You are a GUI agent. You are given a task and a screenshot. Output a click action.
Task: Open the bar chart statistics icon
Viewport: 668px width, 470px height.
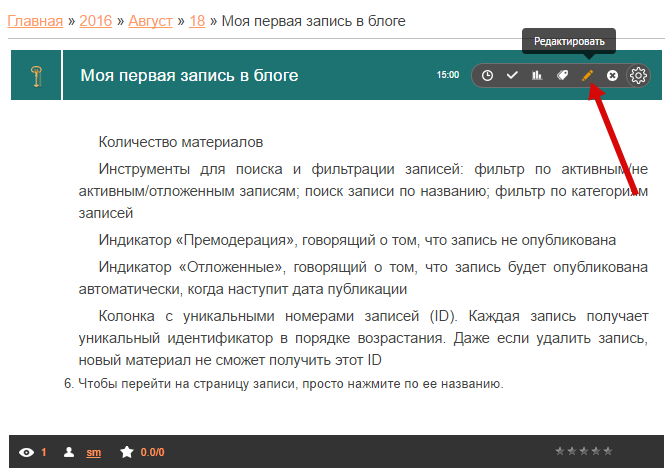point(537,75)
